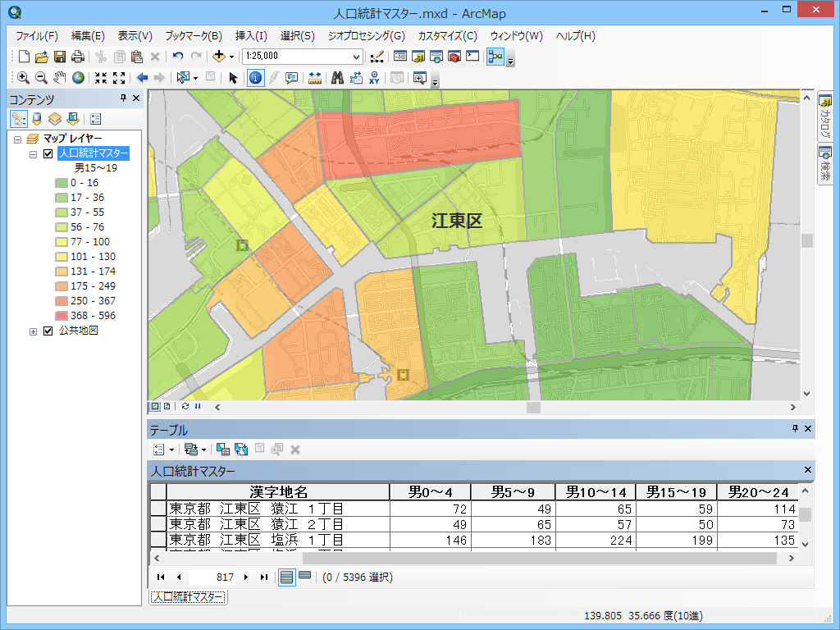Switch to Layout View in map

(167, 406)
